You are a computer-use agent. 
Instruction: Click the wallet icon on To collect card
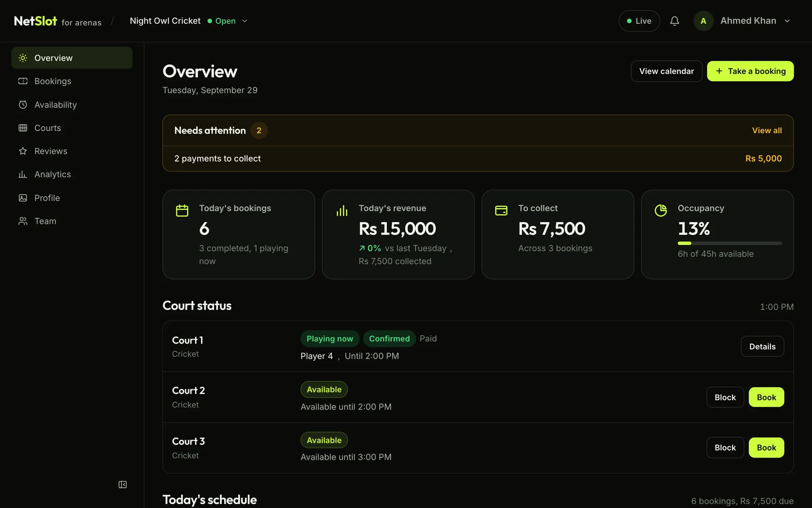point(501,210)
